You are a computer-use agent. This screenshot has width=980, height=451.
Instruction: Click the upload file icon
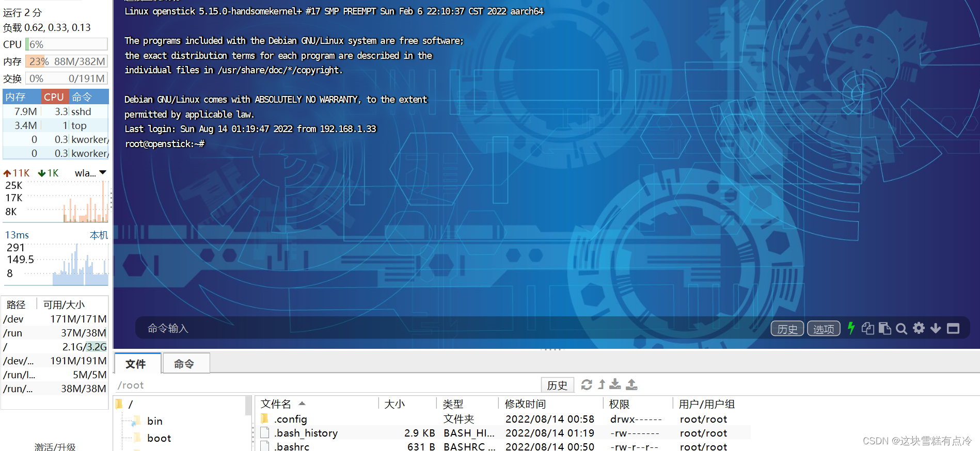(x=631, y=384)
